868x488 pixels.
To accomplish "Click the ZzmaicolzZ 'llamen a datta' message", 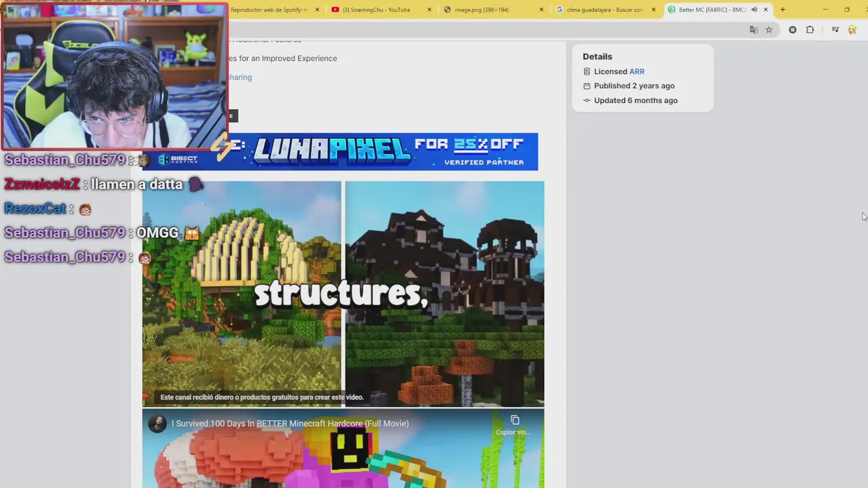I will pos(103,184).
